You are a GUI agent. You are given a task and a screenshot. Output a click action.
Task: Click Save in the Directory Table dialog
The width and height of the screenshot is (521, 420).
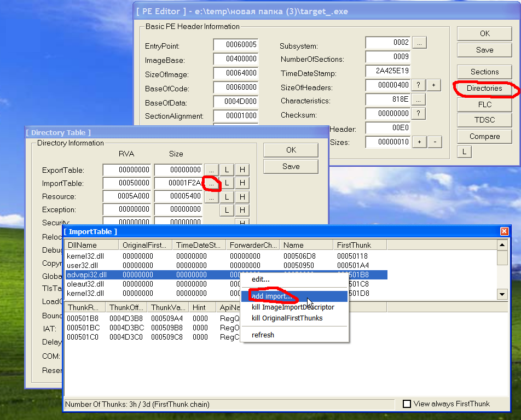pyautogui.click(x=291, y=166)
